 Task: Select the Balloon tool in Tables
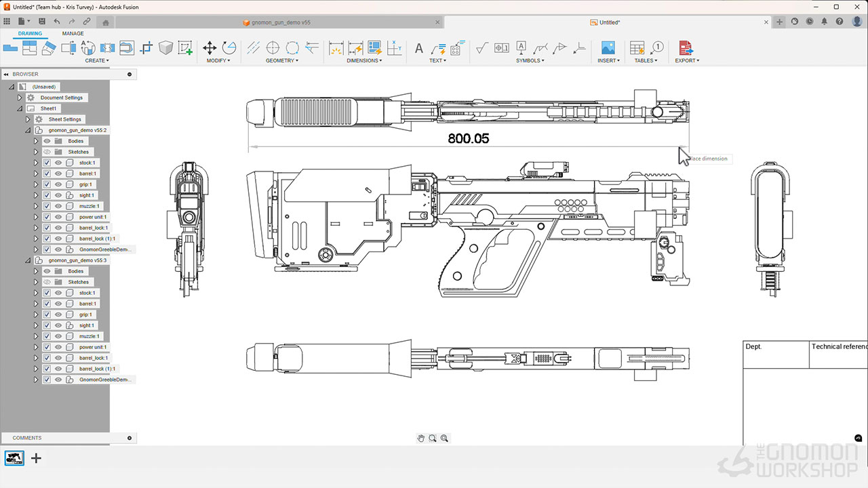[x=656, y=47]
